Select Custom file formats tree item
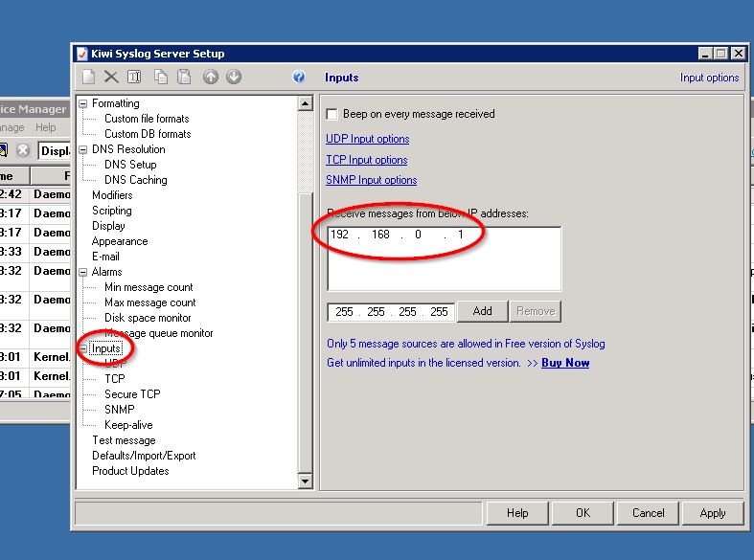This screenshot has width=754, height=560. pos(147,119)
